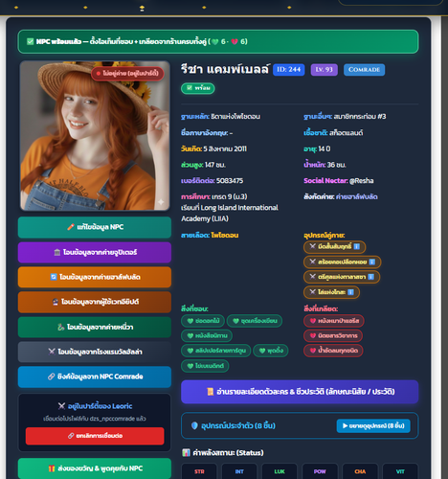Select the หนังสือนิทาน liked item chip

pyautogui.click(x=207, y=335)
